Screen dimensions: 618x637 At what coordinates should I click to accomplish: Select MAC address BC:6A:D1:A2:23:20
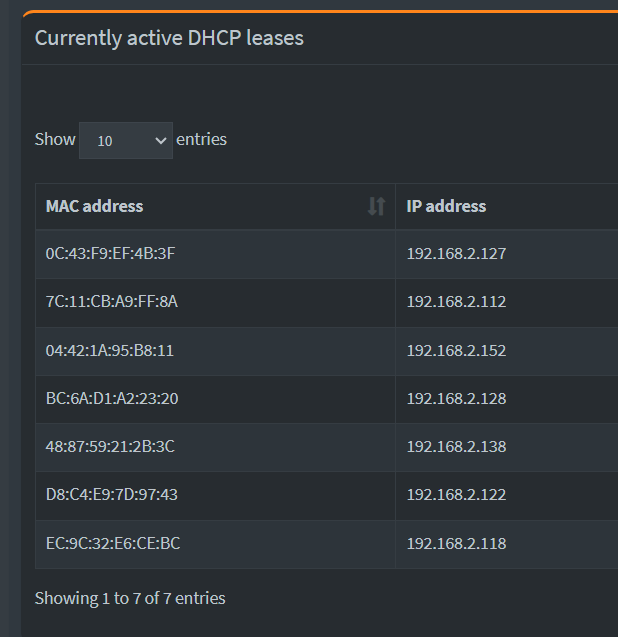pos(112,398)
